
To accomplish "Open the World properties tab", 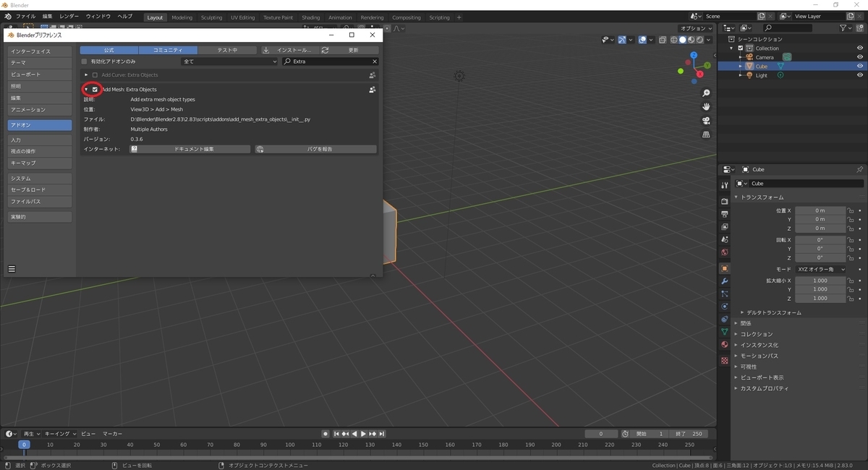I will click(x=725, y=252).
